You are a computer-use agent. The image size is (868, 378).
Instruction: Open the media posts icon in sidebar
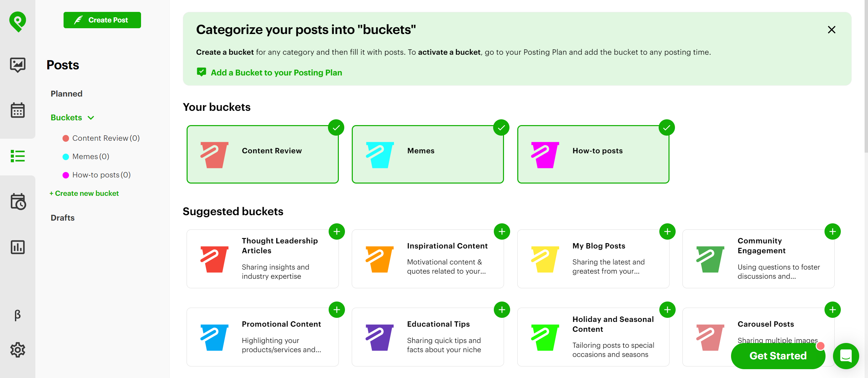click(x=17, y=65)
